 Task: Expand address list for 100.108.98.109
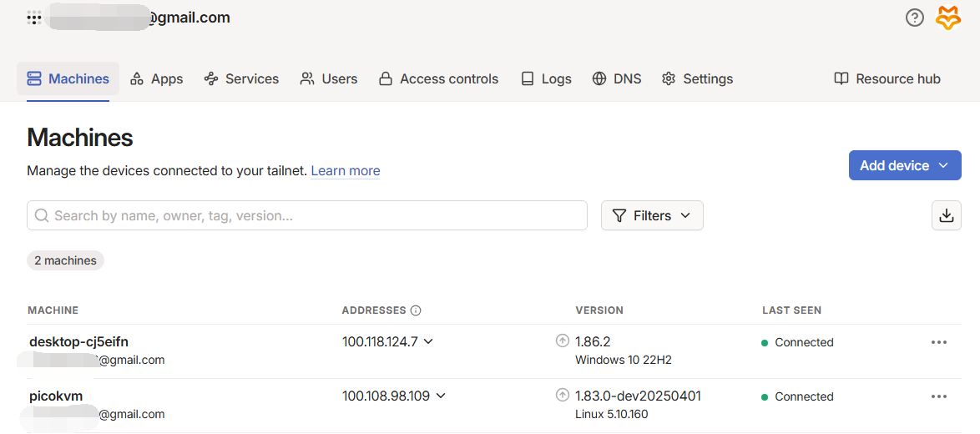(441, 396)
